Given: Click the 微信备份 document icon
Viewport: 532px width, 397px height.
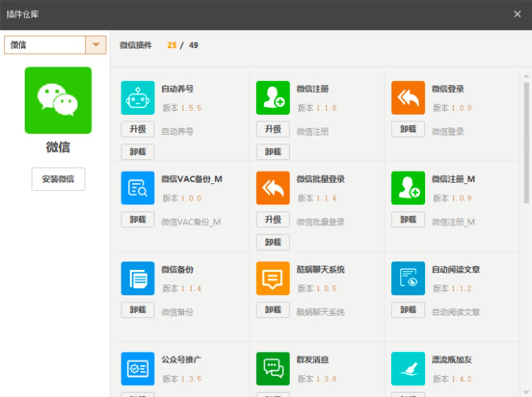Looking at the screenshot, I should (138, 278).
